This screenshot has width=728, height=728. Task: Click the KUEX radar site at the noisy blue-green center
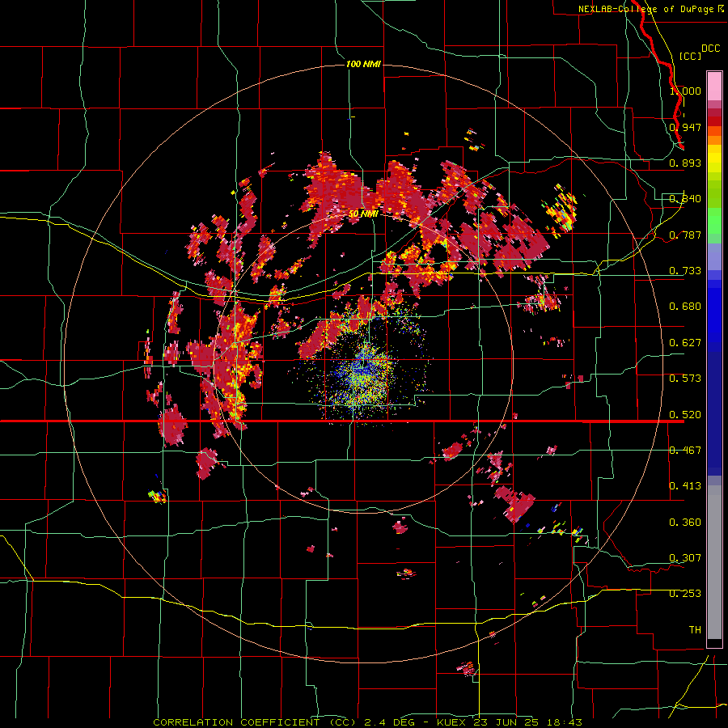363,366
